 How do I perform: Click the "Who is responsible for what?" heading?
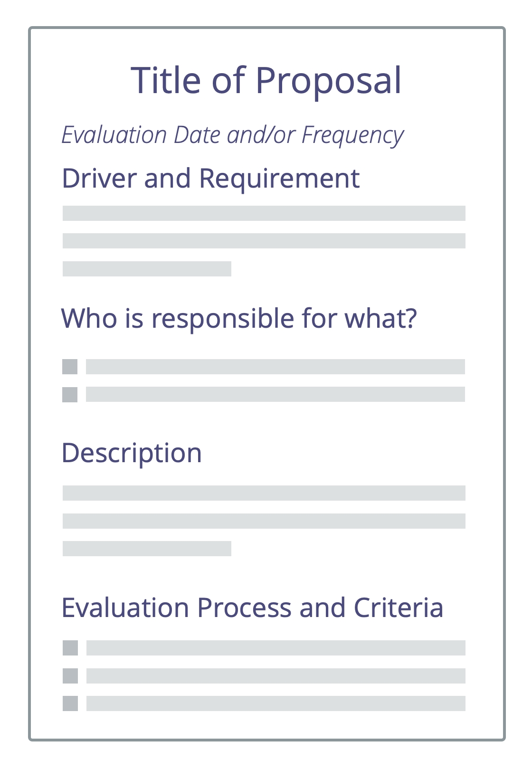[239, 318]
